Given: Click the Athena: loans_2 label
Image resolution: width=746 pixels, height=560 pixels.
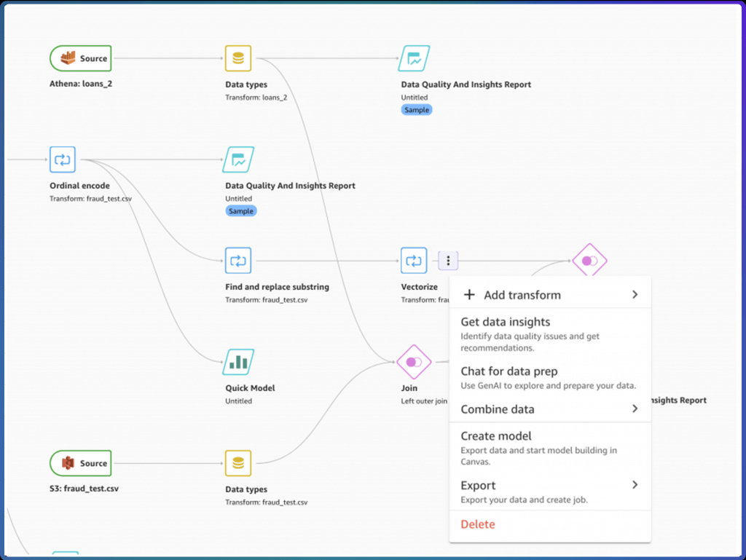Looking at the screenshot, I should 81,84.
